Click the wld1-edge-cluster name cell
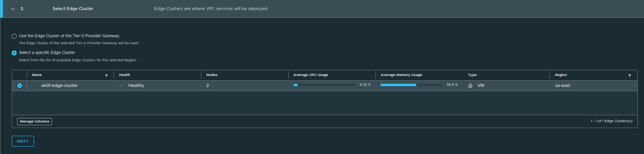The width and height of the screenshot is (644, 154). click(x=60, y=85)
